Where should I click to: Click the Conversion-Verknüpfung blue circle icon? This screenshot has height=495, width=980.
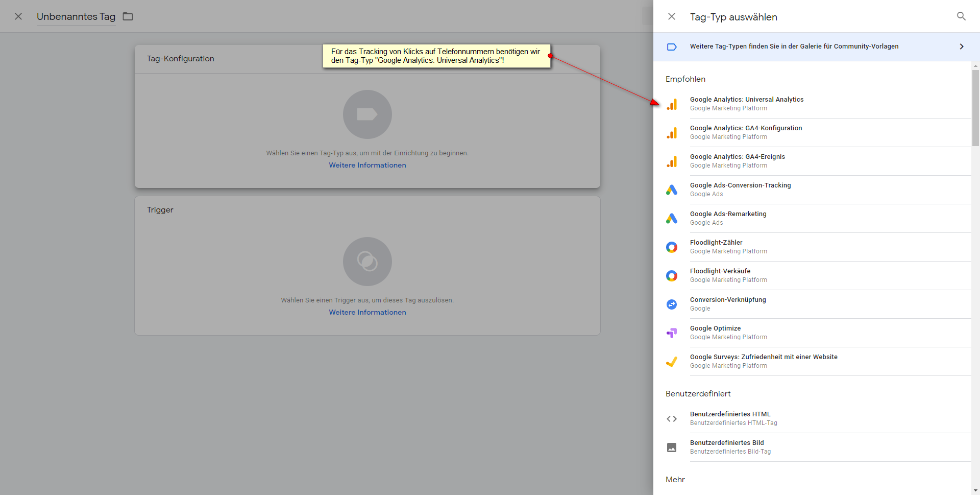click(672, 304)
